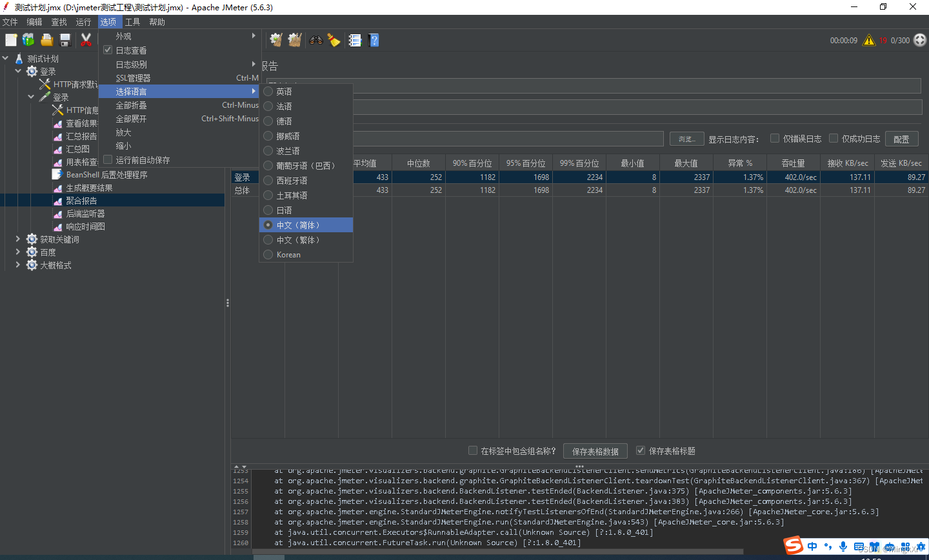Click the Save floppy disk icon
Image resolution: width=929 pixels, height=560 pixels.
[x=65, y=40]
